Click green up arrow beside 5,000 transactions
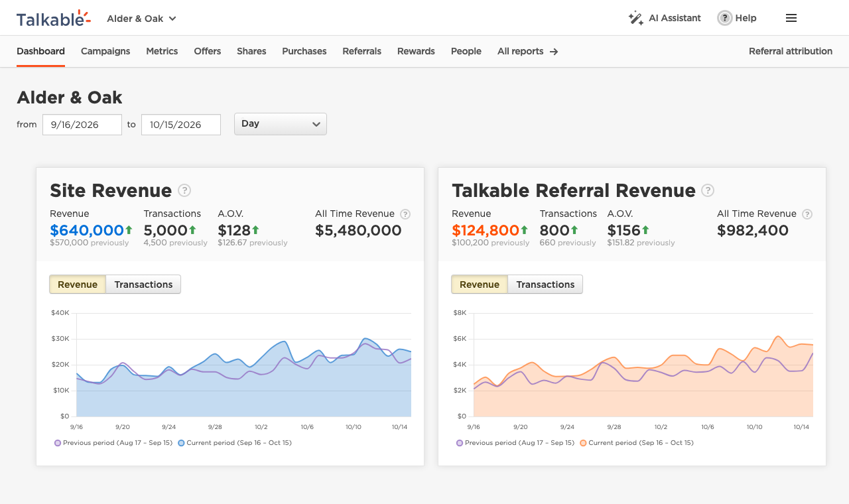Viewport: 849px width, 504px height. (192, 230)
